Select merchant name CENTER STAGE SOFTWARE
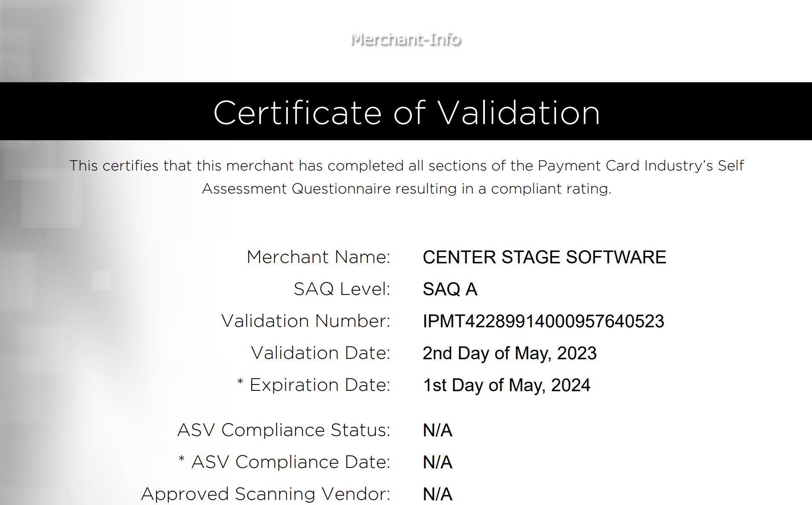This screenshot has height=505, width=812. tap(544, 257)
